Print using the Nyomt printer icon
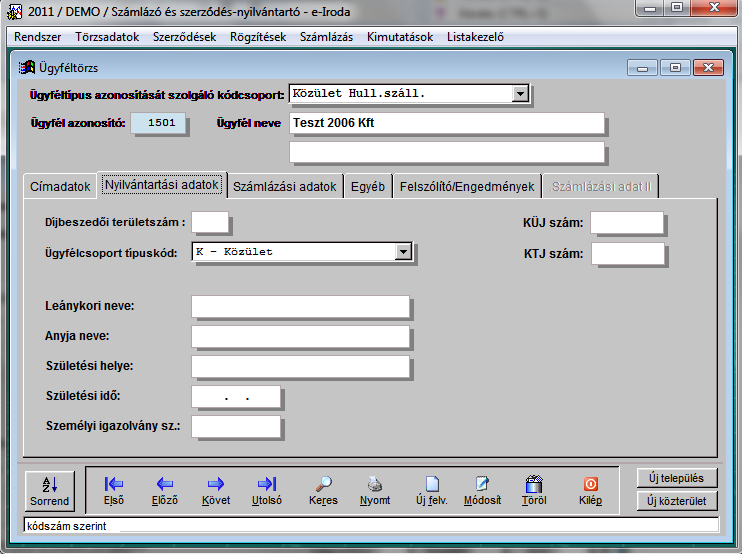This screenshot has width=742, height=554. pyautogui.click(x=375, y=489)
